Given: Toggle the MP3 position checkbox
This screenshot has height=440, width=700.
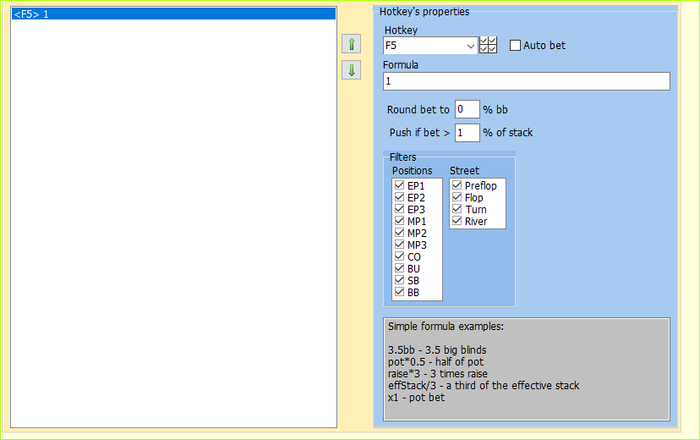Looking at the screenshot, I should point(400,245).
